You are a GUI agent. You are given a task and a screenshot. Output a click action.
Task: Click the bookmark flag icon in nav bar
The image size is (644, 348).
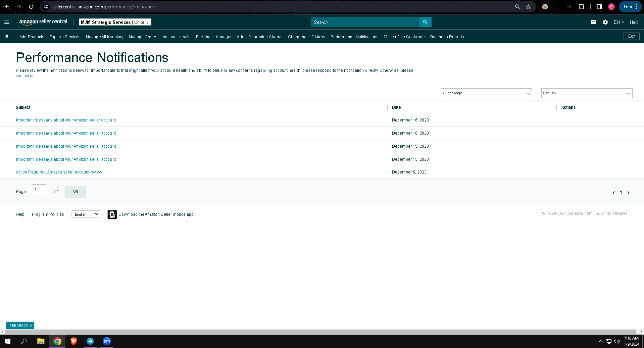coord(7,36)
